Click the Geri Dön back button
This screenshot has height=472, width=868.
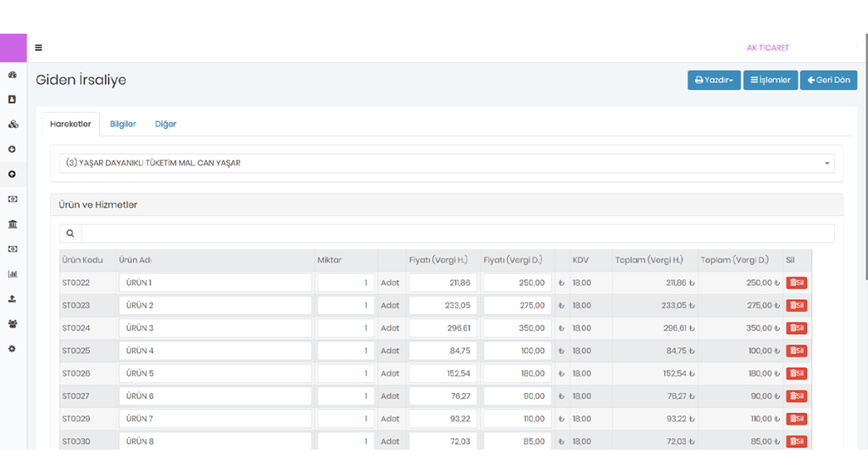point(828,81)
